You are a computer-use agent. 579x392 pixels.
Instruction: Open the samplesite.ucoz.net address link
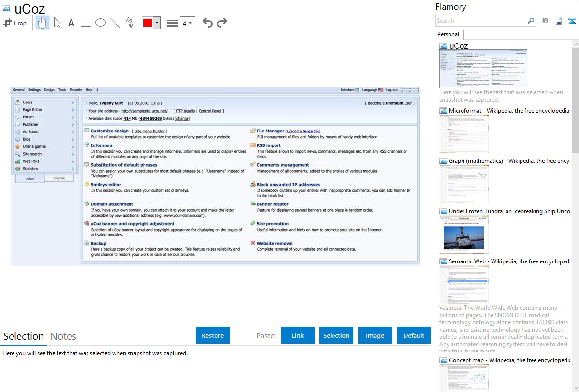[145, 111]
